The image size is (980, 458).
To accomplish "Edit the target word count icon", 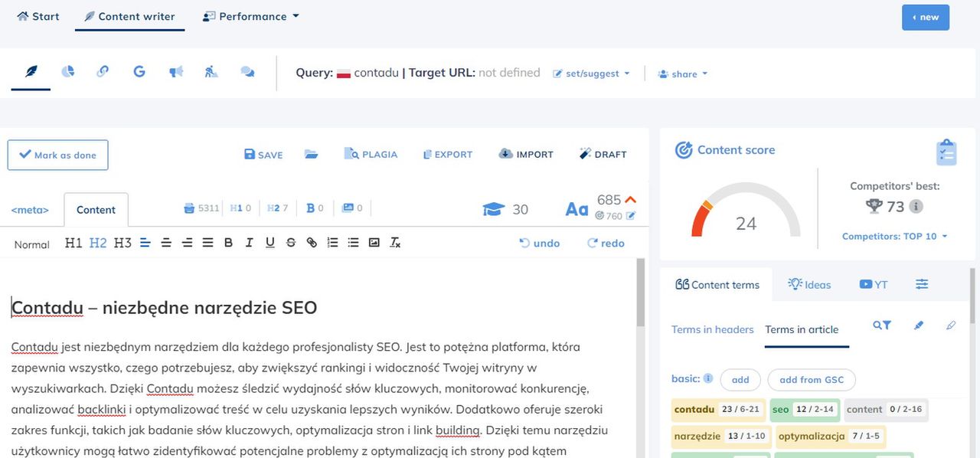I will tap(631, 216).
